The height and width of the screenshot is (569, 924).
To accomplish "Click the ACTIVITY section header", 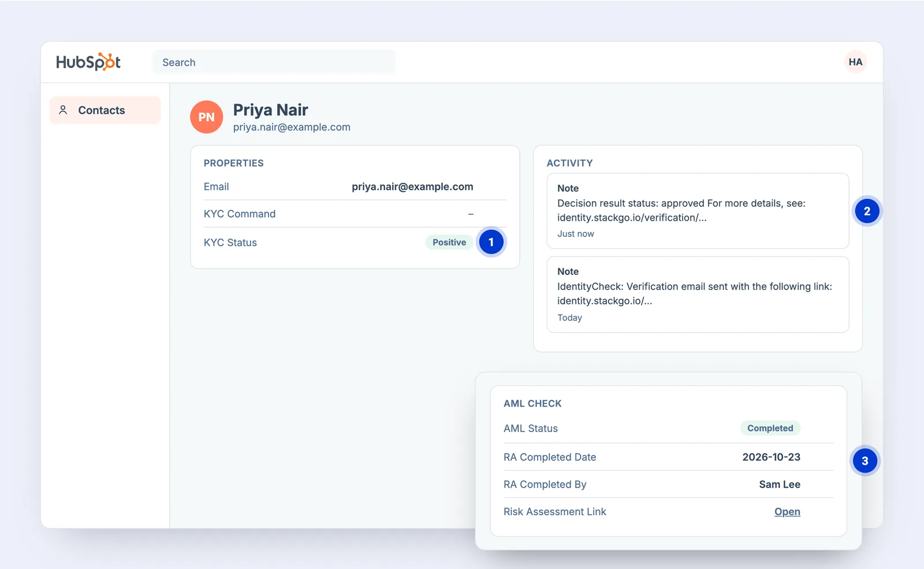I will 569,163.
